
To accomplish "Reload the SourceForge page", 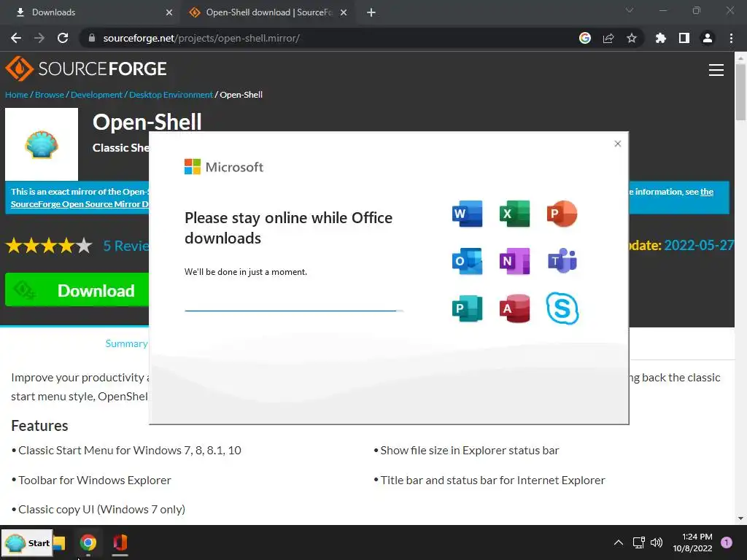I will click(x=63, y=38).
